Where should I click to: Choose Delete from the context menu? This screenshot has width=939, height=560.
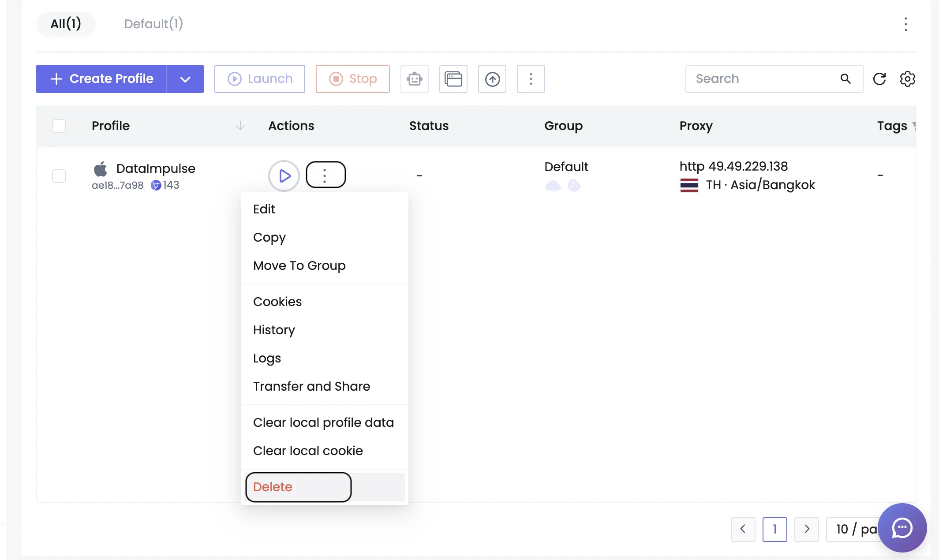click(x=273, y=487)
